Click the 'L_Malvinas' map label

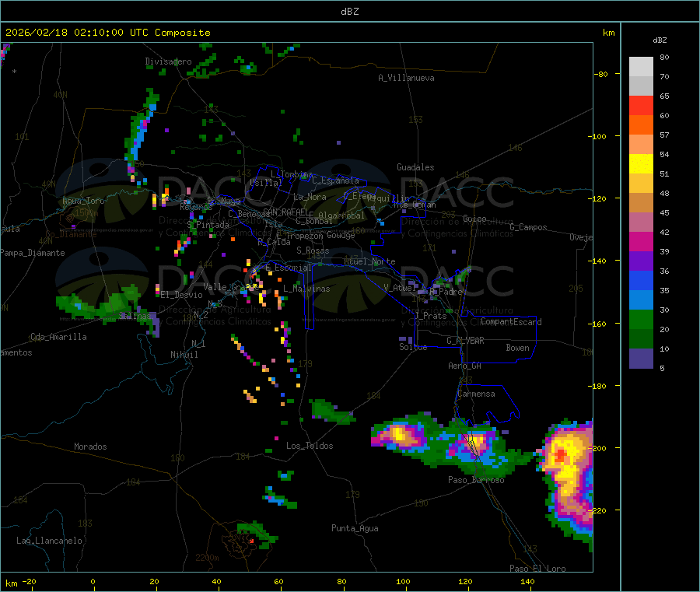point(306,289)
